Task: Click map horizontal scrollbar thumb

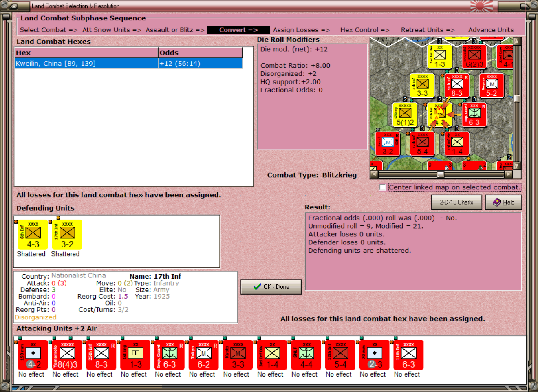Action: [441, 174]
